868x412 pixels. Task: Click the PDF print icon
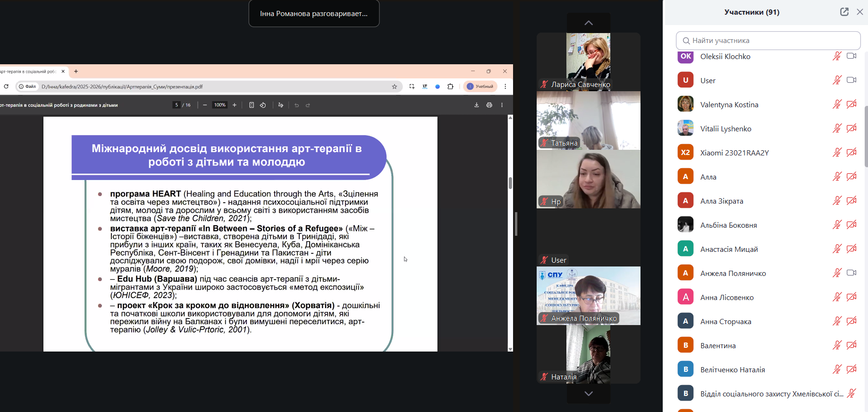(x=489, y=105)
